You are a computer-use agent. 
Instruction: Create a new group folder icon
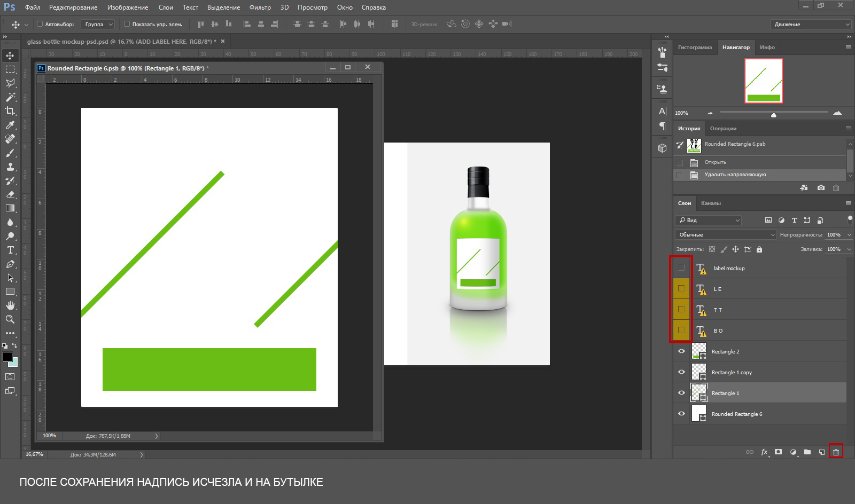[x=807, y=452]
